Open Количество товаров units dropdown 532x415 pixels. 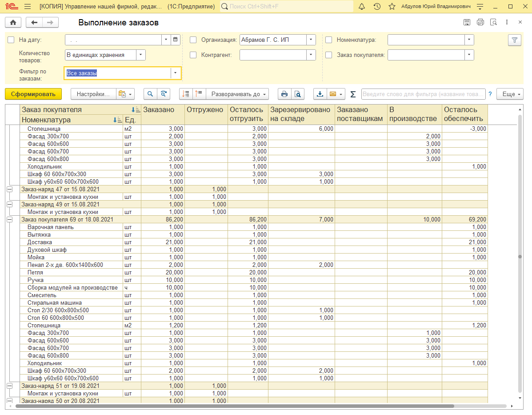(141, 55)
